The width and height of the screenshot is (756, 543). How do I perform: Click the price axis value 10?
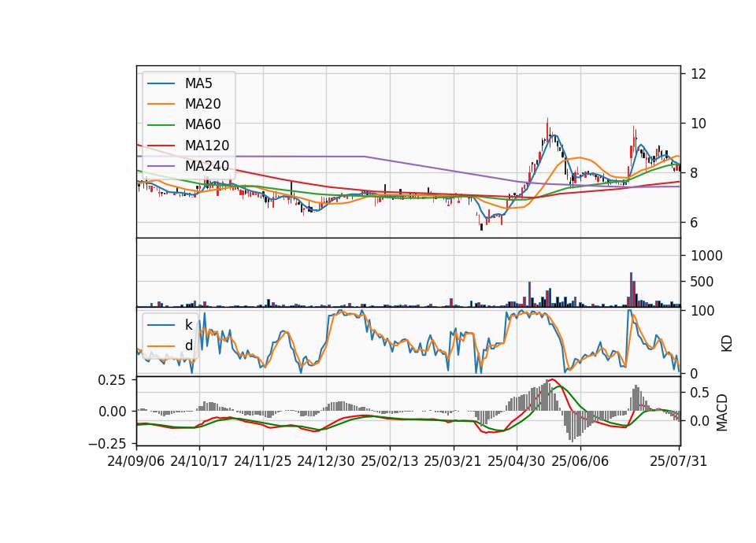tap(699, 124)
